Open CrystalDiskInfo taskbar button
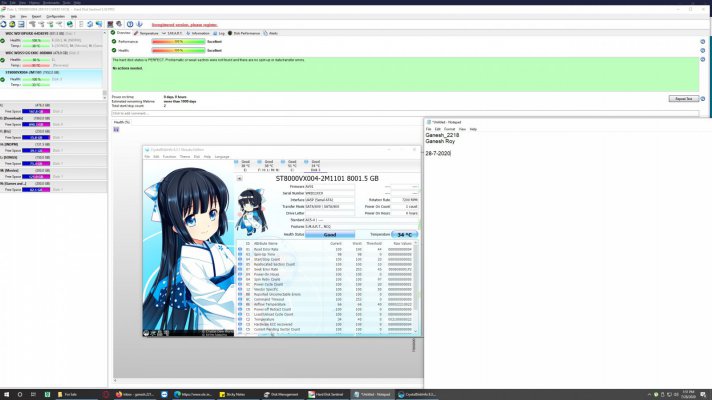The height and width of the screenshot is (400, 712). (417, 395)
